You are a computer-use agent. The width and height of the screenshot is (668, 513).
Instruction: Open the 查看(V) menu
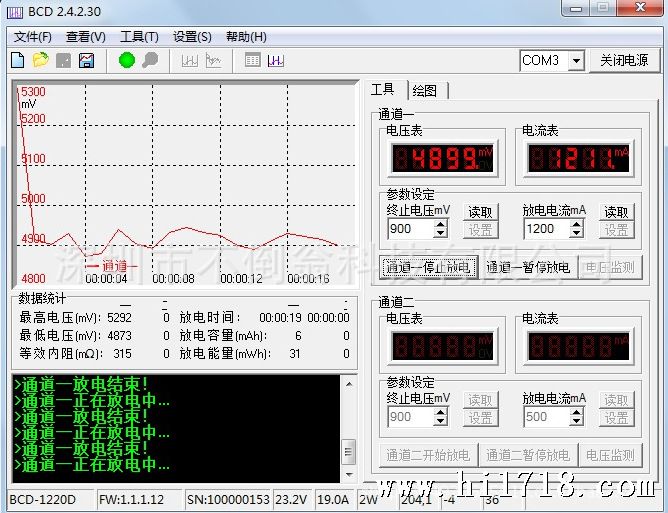86,37
